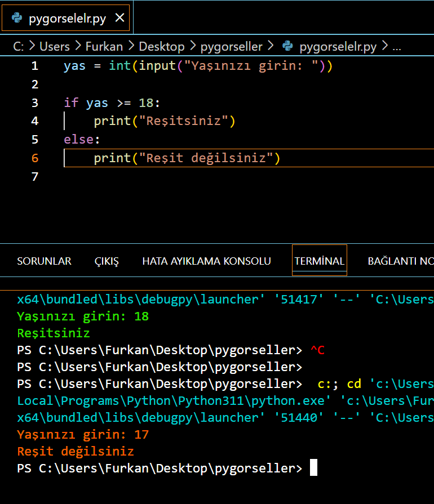The image size is (434, 504).
Task: Open the Furkan breadcrumb folder
Action: pos(104,46)
